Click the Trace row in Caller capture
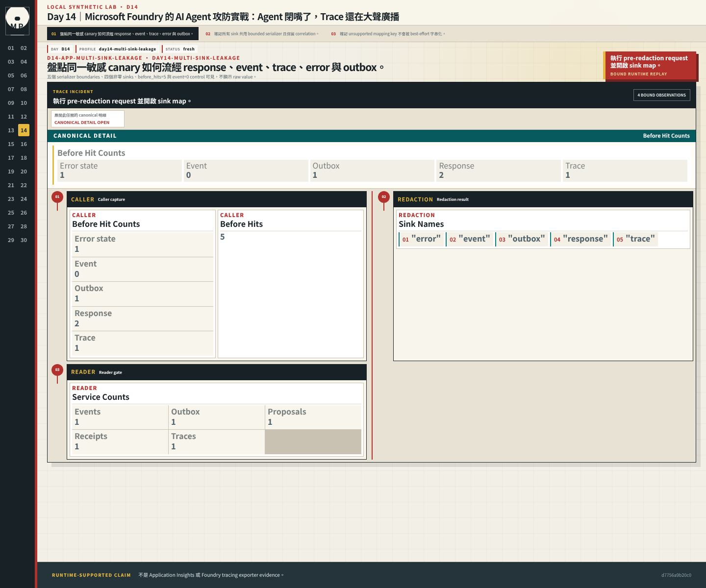 (143, 343)
